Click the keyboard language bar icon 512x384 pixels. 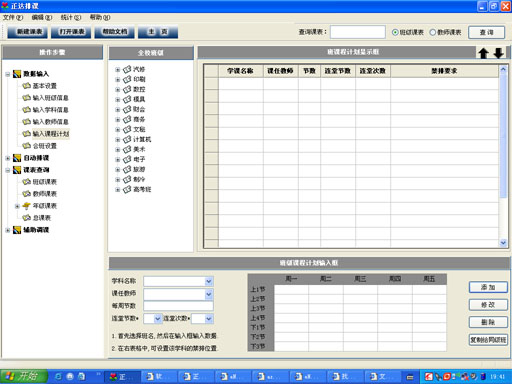(410, 377)
